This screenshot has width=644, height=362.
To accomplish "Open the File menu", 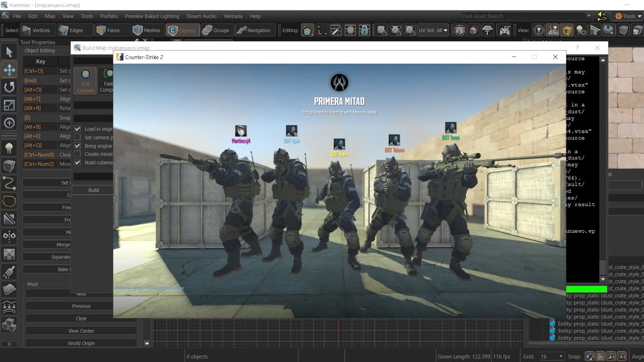I will (x=17, y=16).
